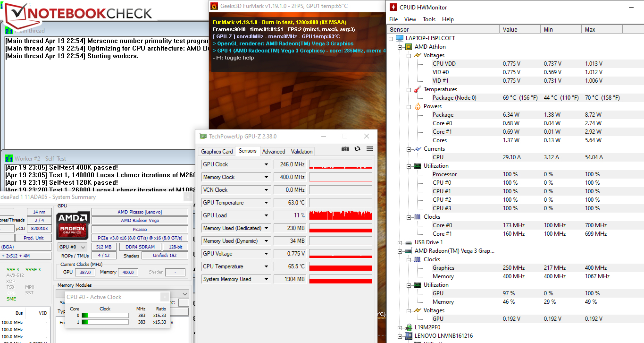The height and width of the screenshot is (343, 644).
Task: Click the AMD Radeon Graphics logo
Action: [72, 225]
